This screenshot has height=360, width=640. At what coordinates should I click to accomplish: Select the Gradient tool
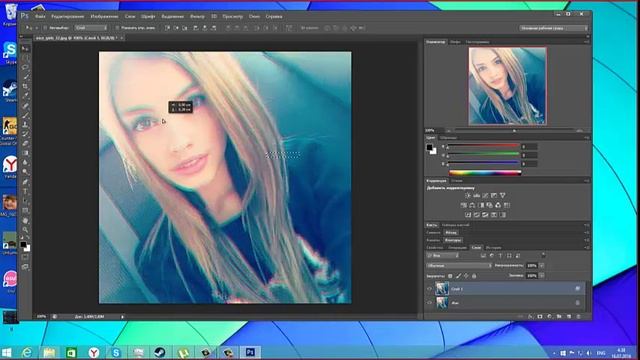(25, 153)
